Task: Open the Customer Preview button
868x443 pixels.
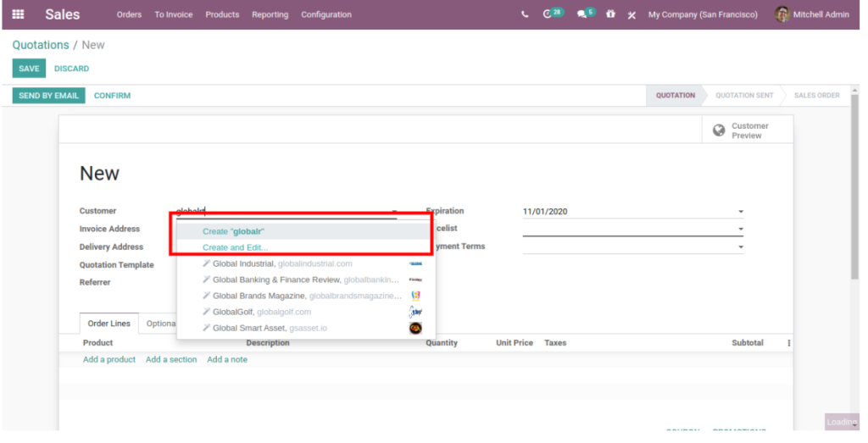Action: tap(748, 130)
